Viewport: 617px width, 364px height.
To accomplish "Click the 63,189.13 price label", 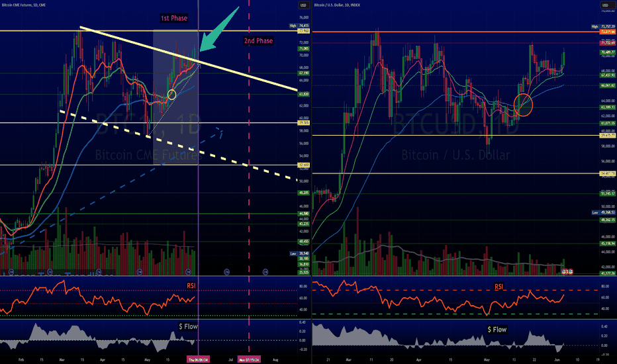I will click(608, 107).
